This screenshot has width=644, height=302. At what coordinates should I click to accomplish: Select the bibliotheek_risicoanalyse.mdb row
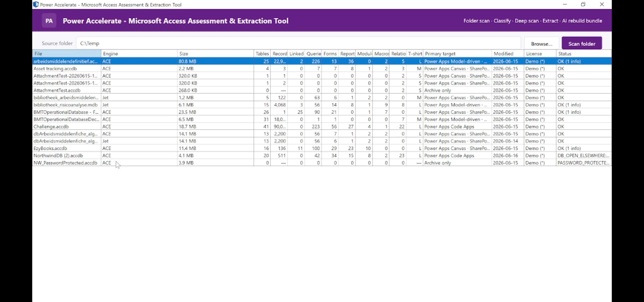point(322,105)
